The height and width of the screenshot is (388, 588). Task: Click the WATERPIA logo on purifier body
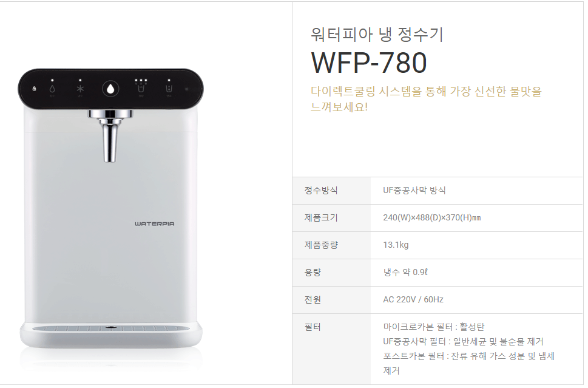tap(155, 223)
